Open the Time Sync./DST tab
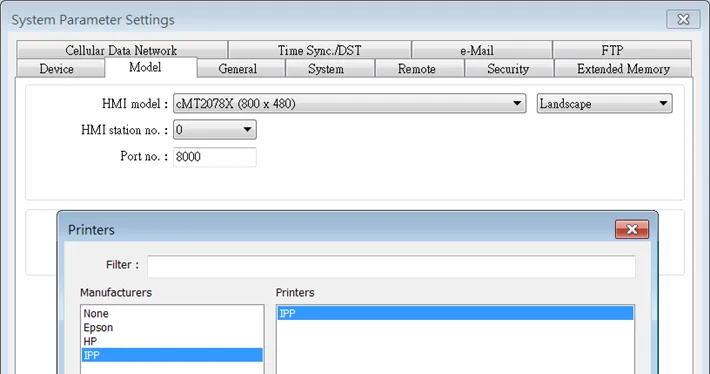 click(x=320, y=50)
